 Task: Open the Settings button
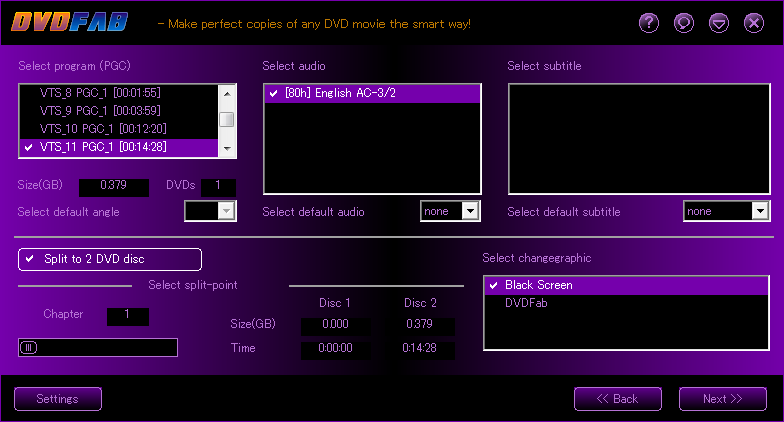(x=58, y=399)
